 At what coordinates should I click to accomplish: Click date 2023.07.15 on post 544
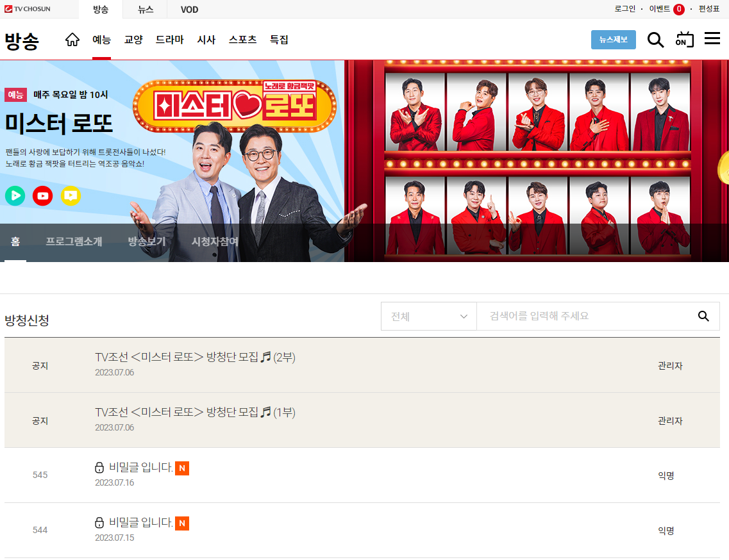click(114, 538)
